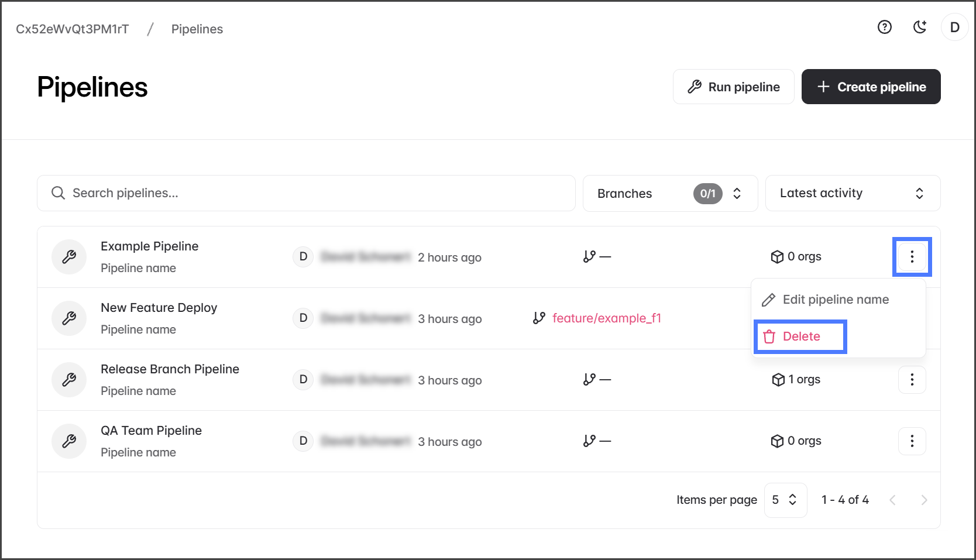Viewport: 976px width, 560px height.
Task: Change the items per page dropdown
Action: click(785, 500)
